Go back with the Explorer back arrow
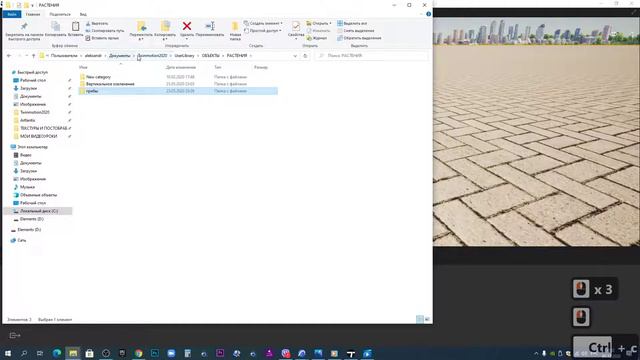This screenshot has height=360, width=640. point(9,56)
